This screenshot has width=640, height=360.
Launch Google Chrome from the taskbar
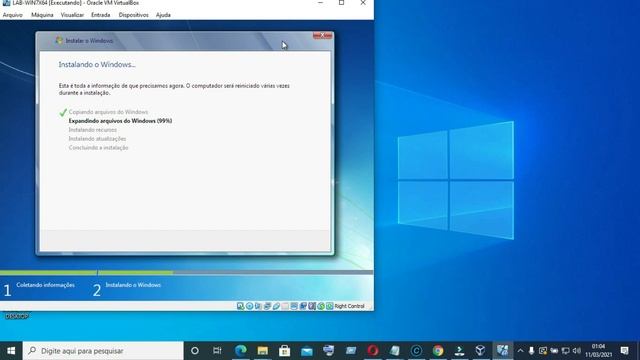[x=438, y=351]
